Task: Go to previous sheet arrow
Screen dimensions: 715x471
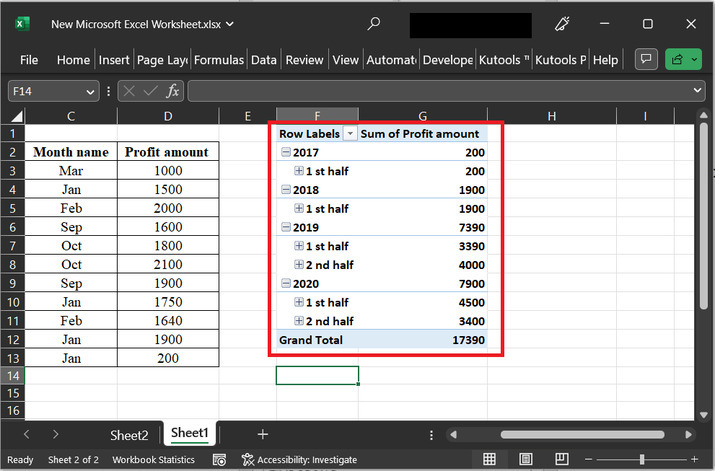Action: pyautogui.click(x=26, y=434)
